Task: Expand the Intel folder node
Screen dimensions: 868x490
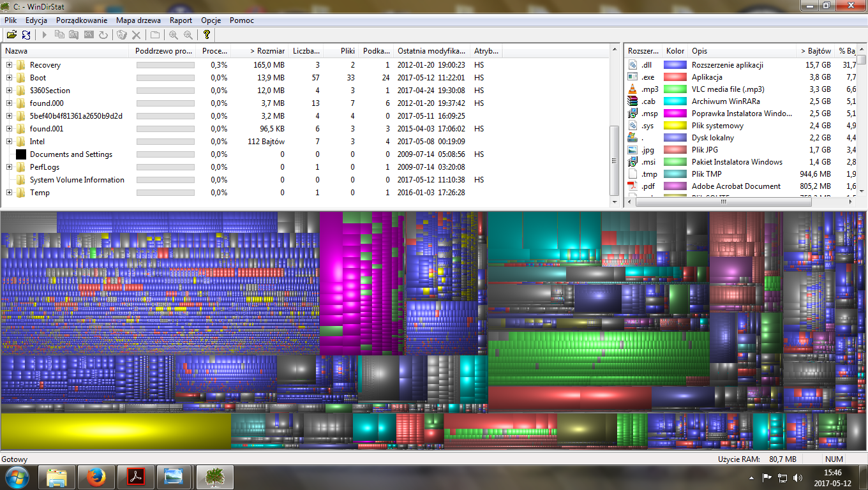Action: [9, 142]
